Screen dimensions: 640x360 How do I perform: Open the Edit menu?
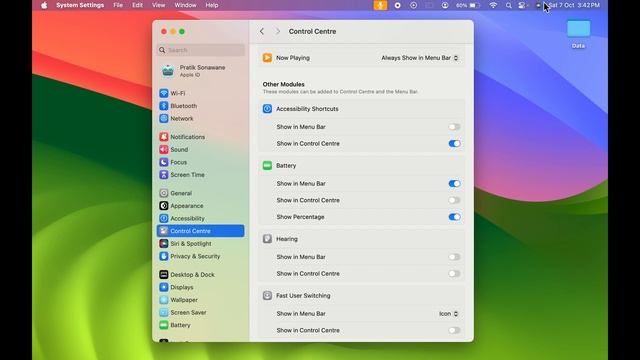pyautogui.click(x=138, y=5)
